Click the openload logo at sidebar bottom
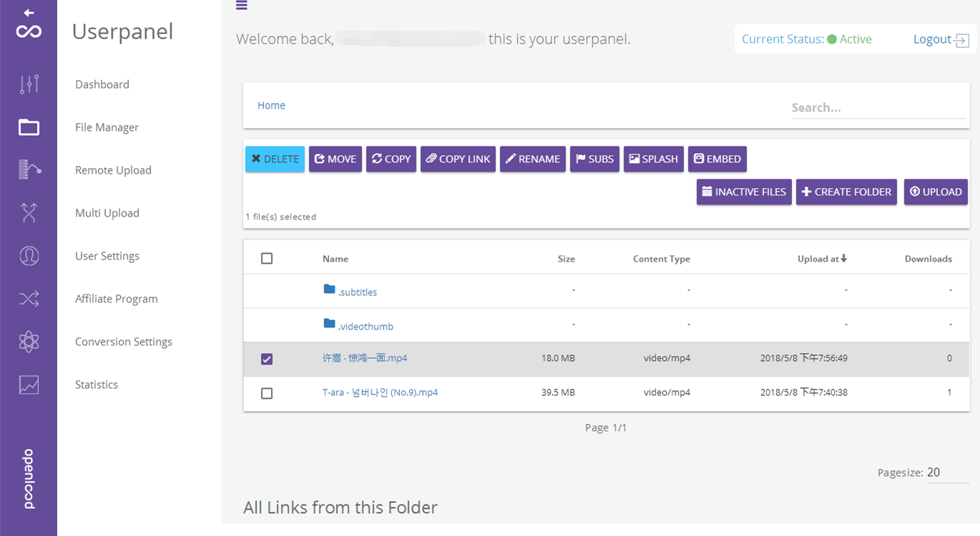Screen dimensions: 980x536 point(29,479)
